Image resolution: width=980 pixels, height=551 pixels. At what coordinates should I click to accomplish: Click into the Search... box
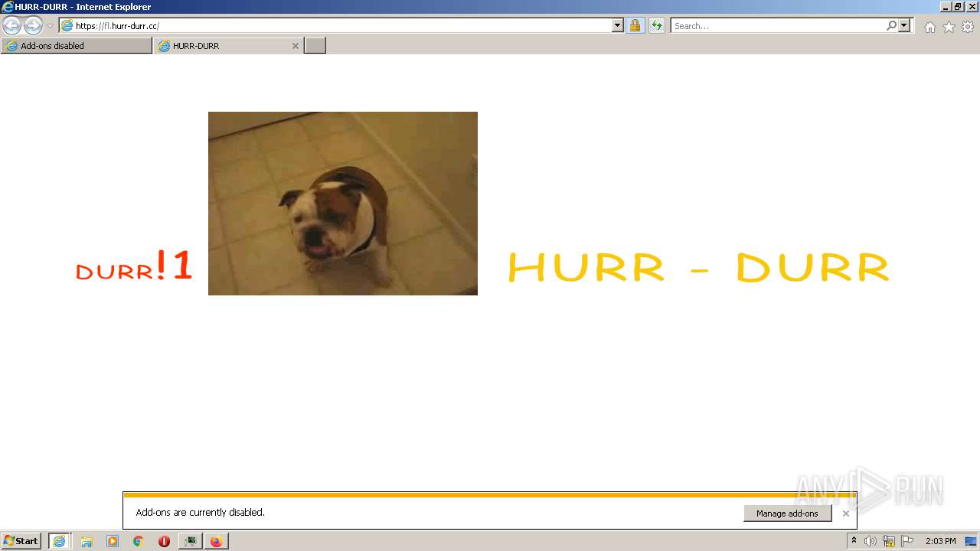pos(777,25)
